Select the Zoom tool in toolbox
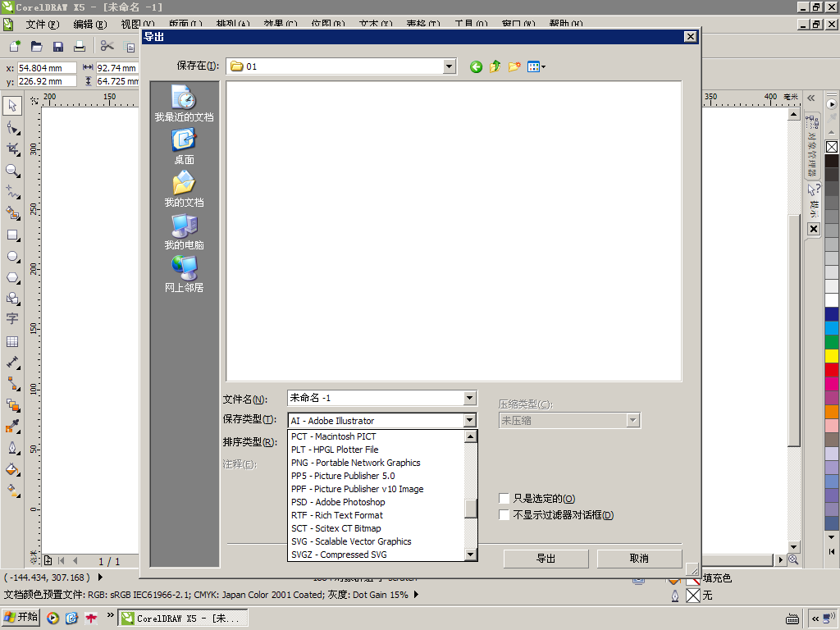840x630 pixels. click(12, 171)
